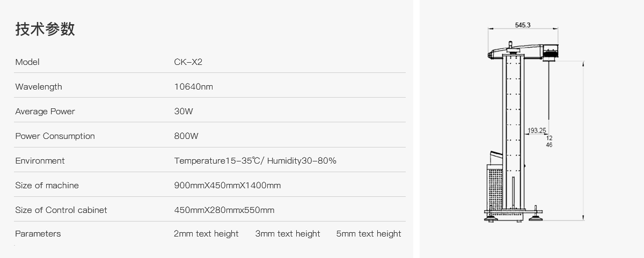The width and height of the screenshot is (644, 258).
Task: Select the 2mm text height parameter
Action: pyautogui.click(x=206, y=234)
